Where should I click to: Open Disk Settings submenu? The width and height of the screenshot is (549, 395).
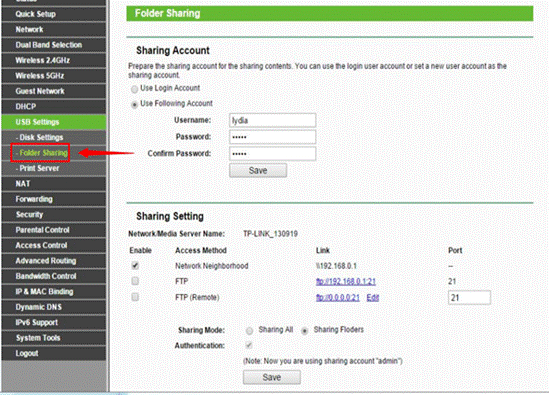coord(54,137)
